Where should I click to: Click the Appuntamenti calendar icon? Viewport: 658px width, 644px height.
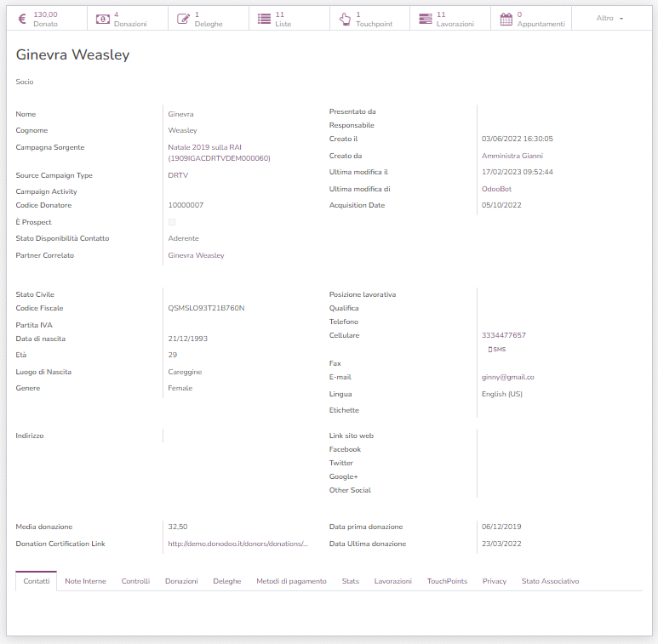coord(506,19)
